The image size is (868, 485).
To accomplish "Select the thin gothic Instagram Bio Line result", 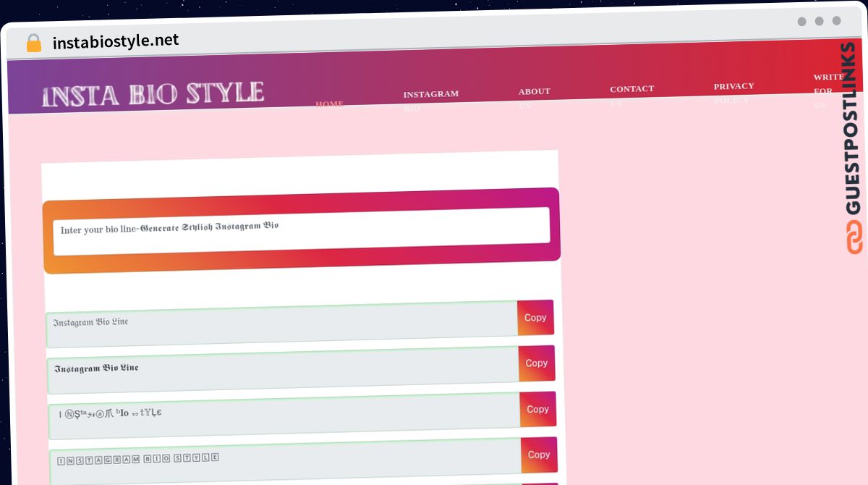I will coord(281,324).
